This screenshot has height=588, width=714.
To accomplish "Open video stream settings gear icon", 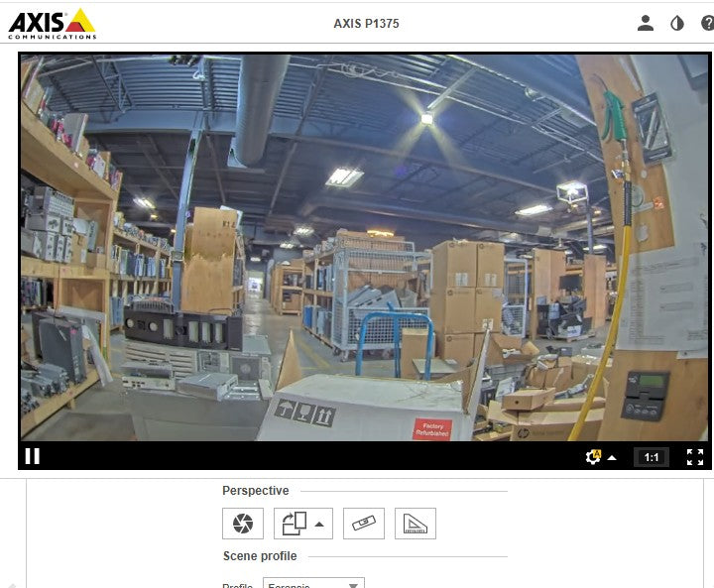I will 593,457.
